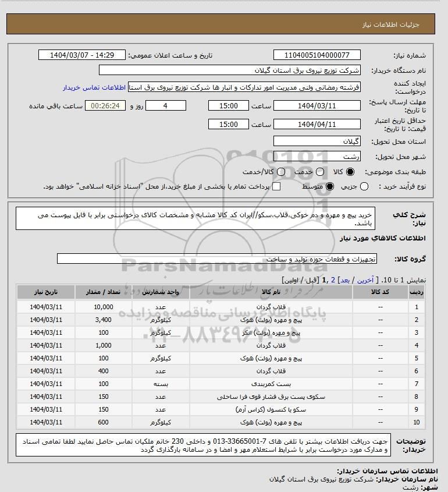Viewport: 448px width, 492px height.
Task: Click the remaining days field showing 4
Action: [x=166, y=106]
